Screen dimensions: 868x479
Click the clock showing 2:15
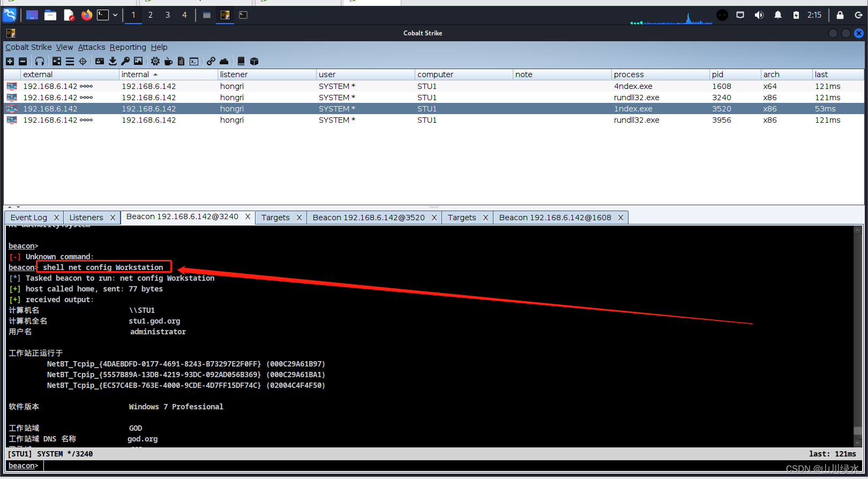click(814, 15)
